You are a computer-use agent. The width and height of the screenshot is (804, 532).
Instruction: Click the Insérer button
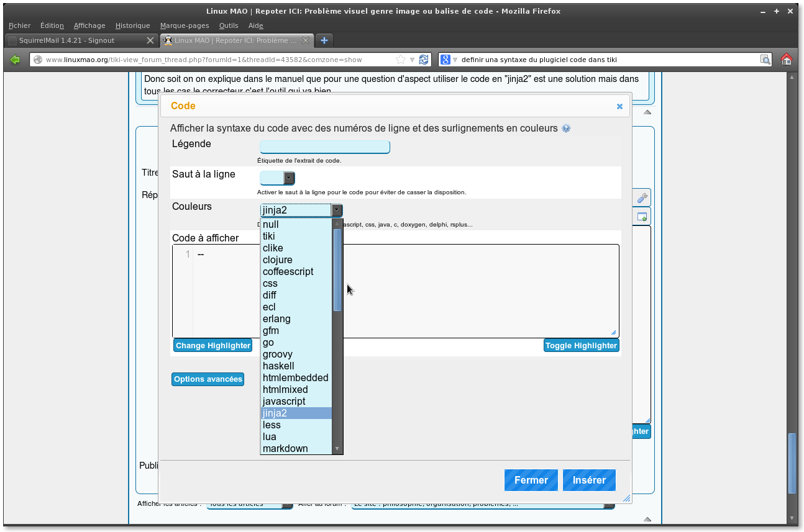pyautogui.click(x=589, y=480)
